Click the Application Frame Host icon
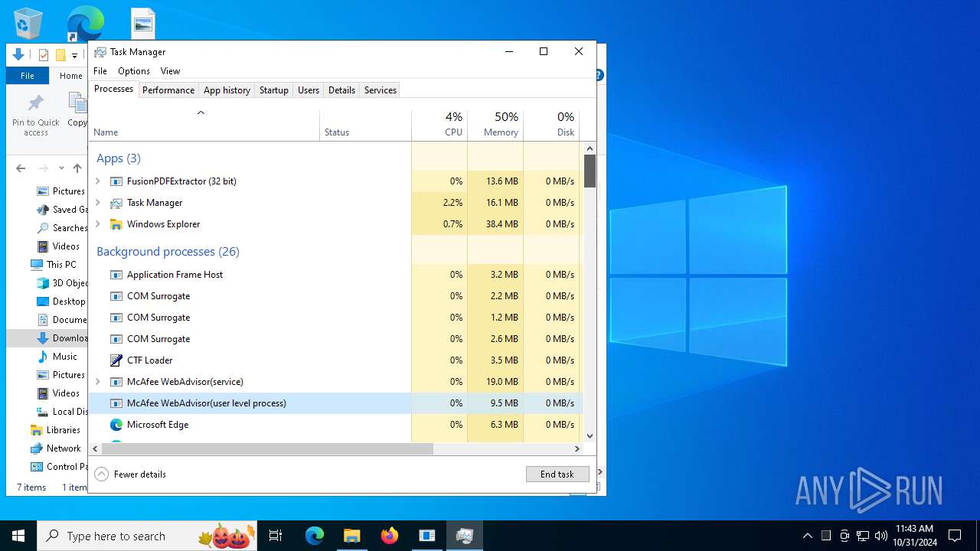Viewport: 980px width, 551px height. [116, 275]
